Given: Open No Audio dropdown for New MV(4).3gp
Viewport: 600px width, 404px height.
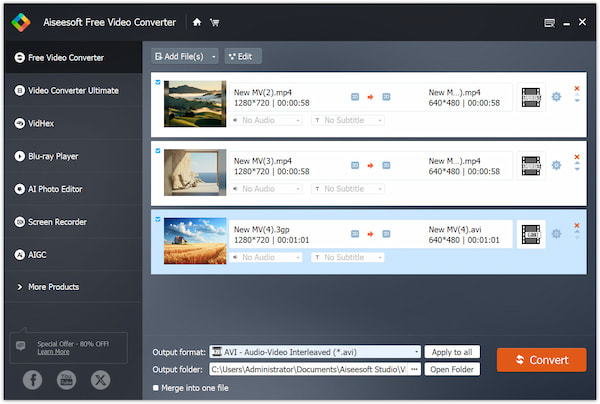Looking at the screenshot, I should [266, 257].
